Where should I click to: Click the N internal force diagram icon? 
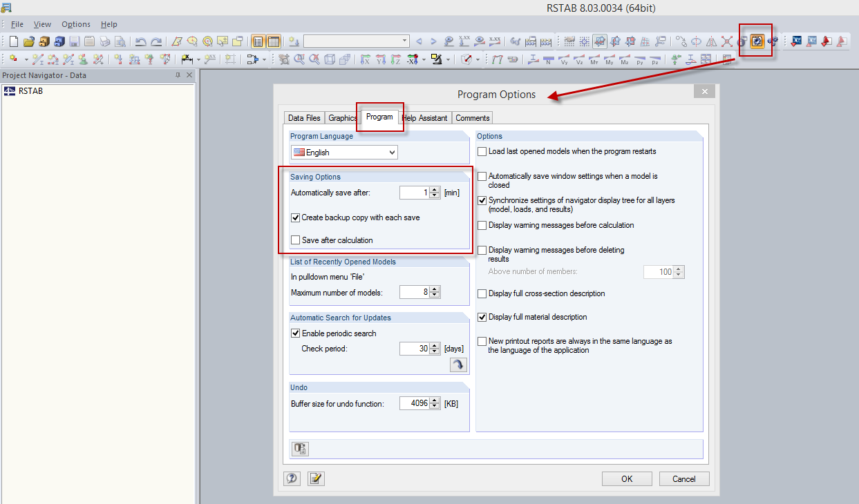(548, 59)
